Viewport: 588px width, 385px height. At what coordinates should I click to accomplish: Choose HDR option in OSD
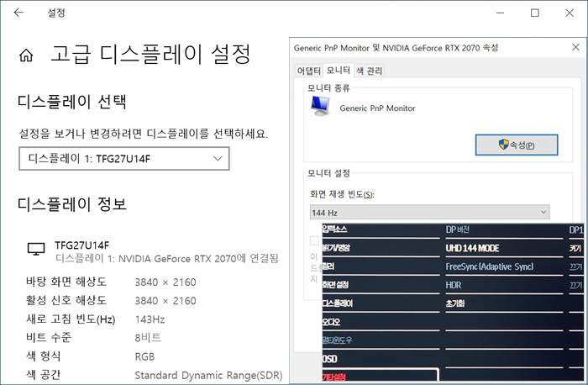[454, 285]
